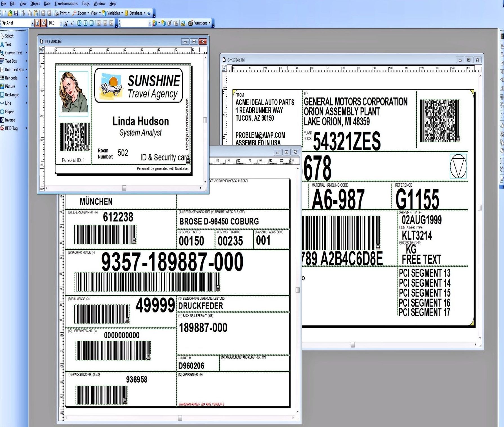This screenshot has width=504, height=427.
Task: Toggle Underline text formatting
Action: tap(92, 23)
